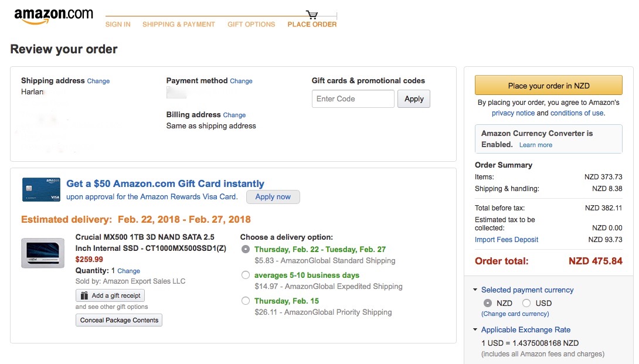Open the Crucial MX500 SSD product thumbnail
The height and width of the screenshot is (364, 639).
point(43,253)
